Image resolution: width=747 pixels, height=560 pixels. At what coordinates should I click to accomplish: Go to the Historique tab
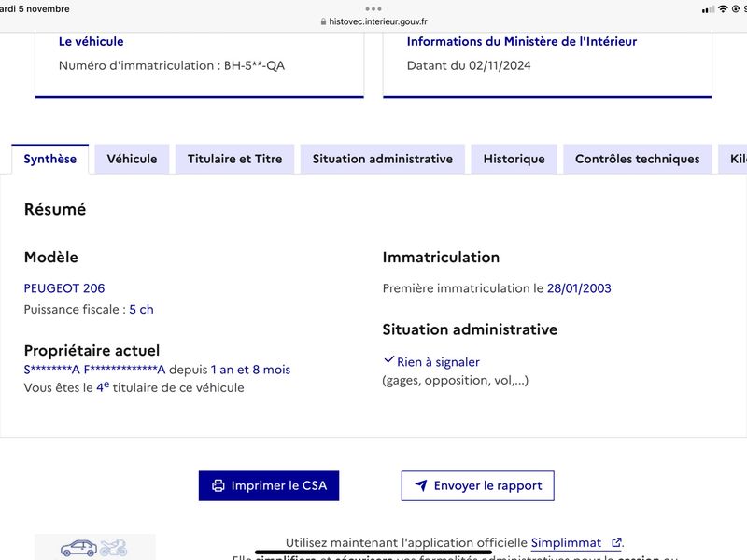(514, 159)
